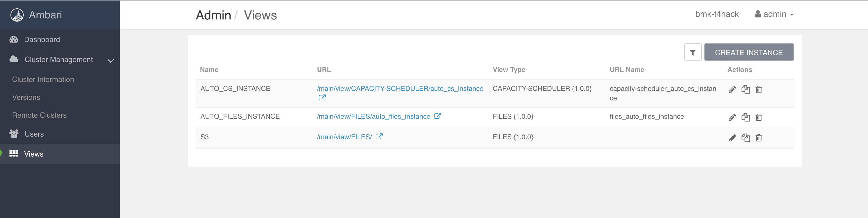Viewport: 868px width, 218px height.
Task: Click the Admin breadcrumb
Action: (x=214, y=15)
